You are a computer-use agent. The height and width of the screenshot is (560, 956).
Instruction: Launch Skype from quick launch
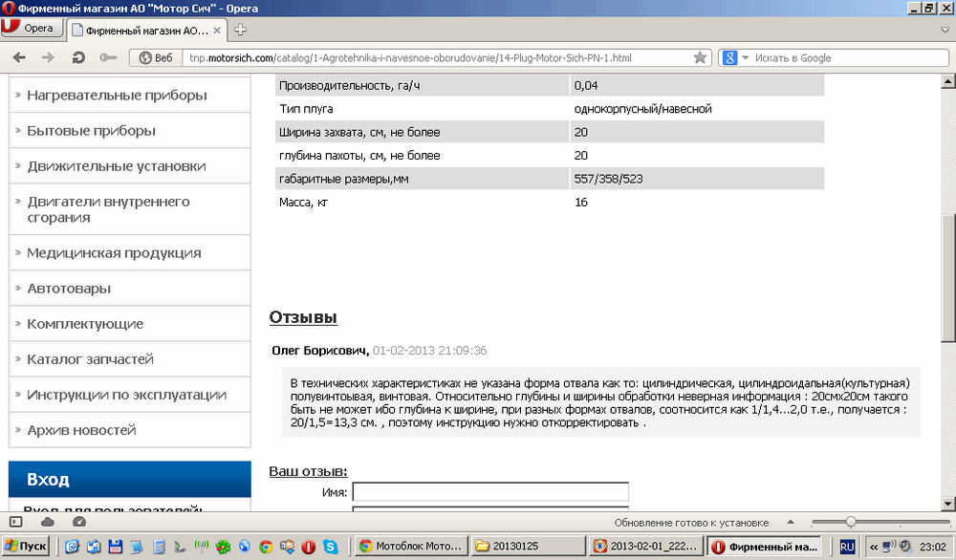point(331,546)
